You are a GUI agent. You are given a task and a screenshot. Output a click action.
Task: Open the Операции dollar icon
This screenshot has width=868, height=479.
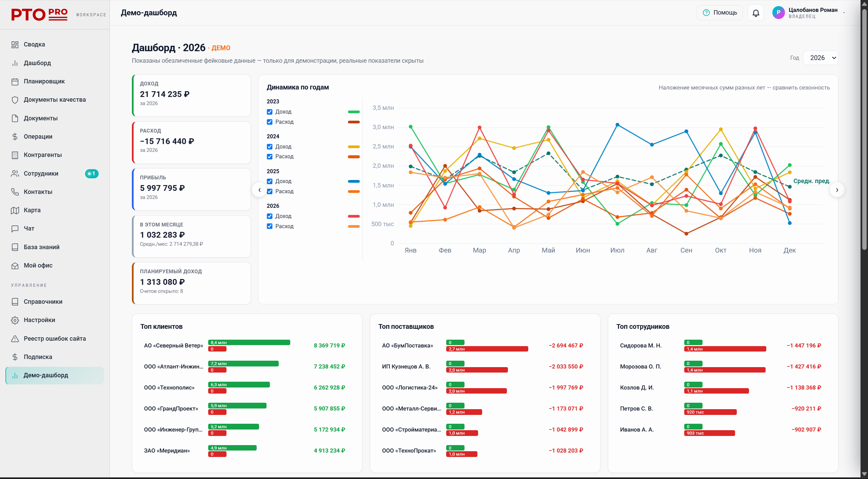(x=15, y=137)
